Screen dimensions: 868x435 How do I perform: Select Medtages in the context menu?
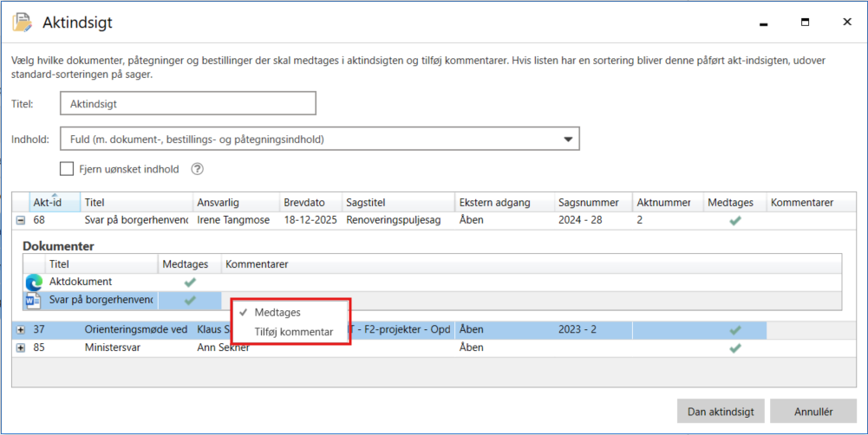click(277, 313)
